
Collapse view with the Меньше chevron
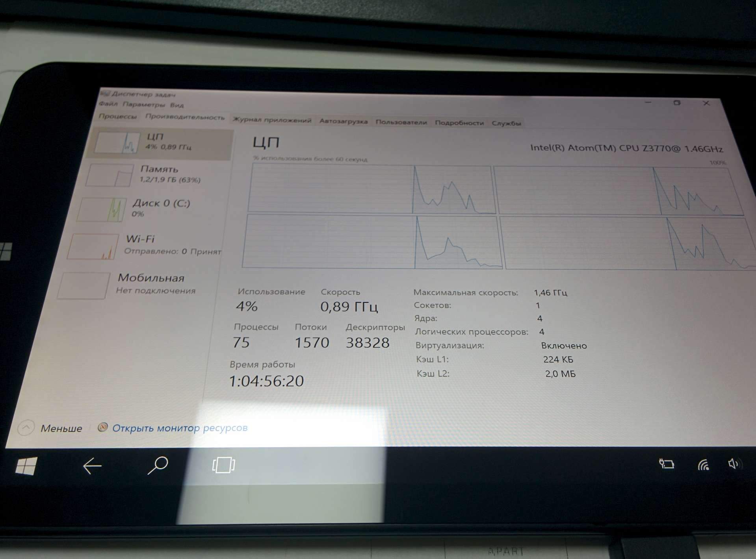pyautogui.click(x=26, y=428)
